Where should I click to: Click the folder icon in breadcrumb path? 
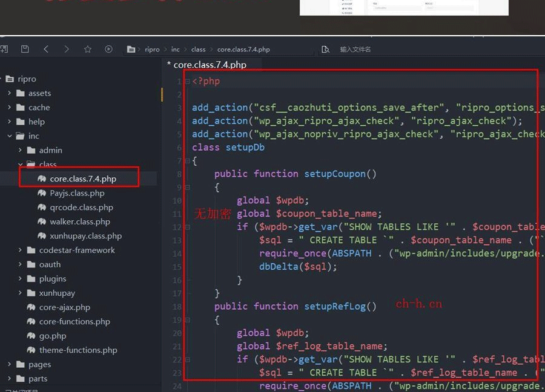click(x=131, y=50)
